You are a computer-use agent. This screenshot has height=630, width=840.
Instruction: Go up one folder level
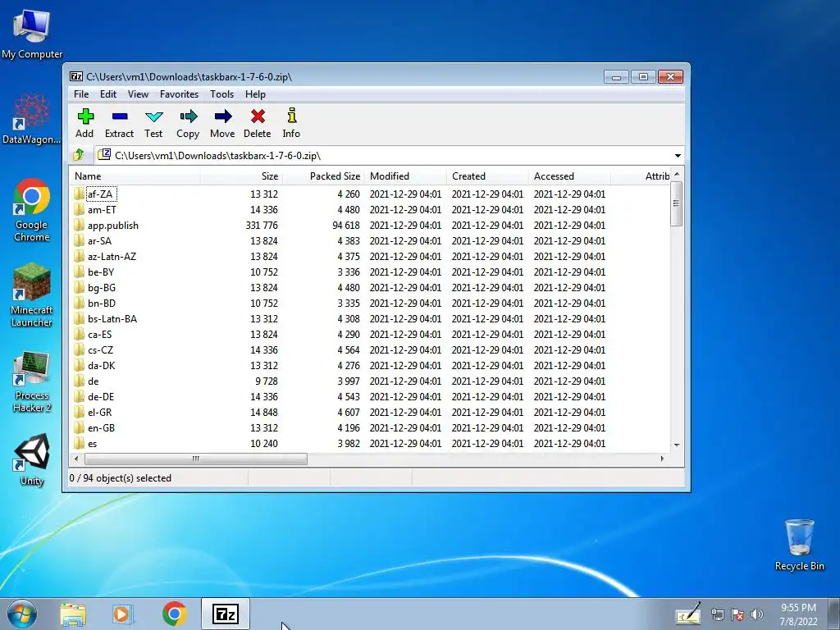pyautogui.click(x=79, y=155)
